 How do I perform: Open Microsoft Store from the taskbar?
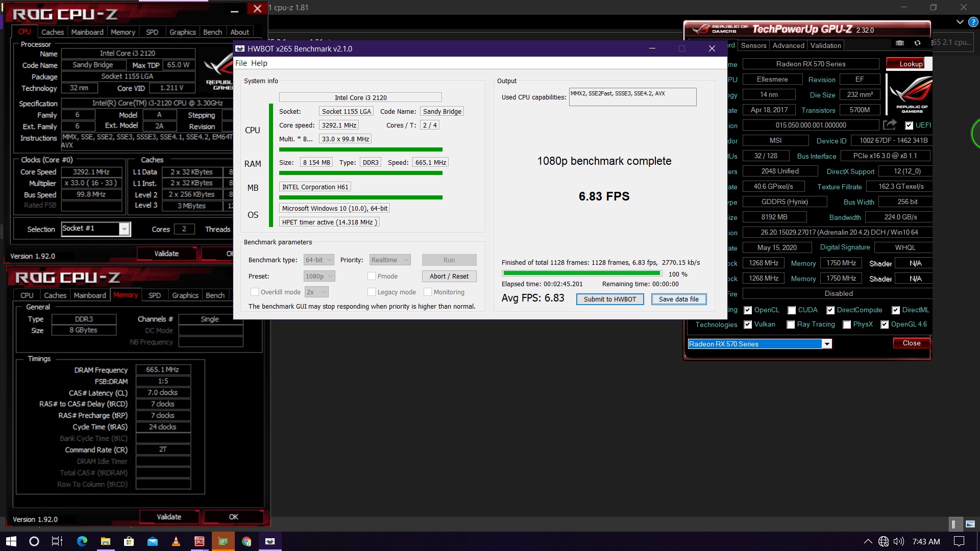coord(129,541)
